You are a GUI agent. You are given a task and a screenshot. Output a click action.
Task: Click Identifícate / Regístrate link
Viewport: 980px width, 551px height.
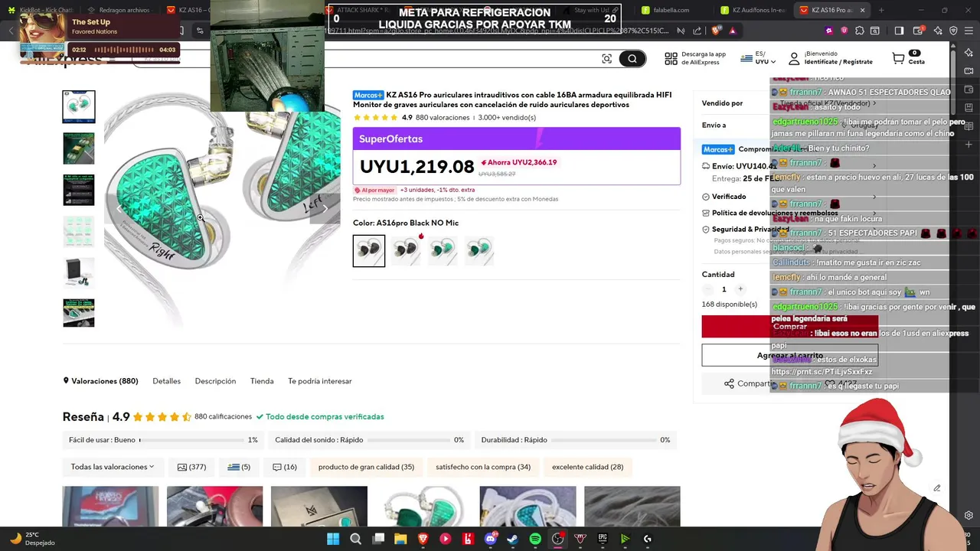(838, 62)
